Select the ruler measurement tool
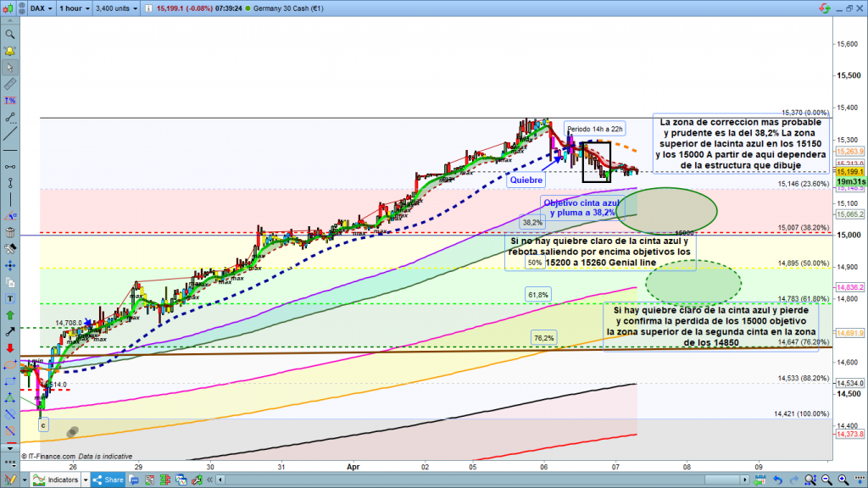The image size is (868, 488). click(x=10, y=85)
